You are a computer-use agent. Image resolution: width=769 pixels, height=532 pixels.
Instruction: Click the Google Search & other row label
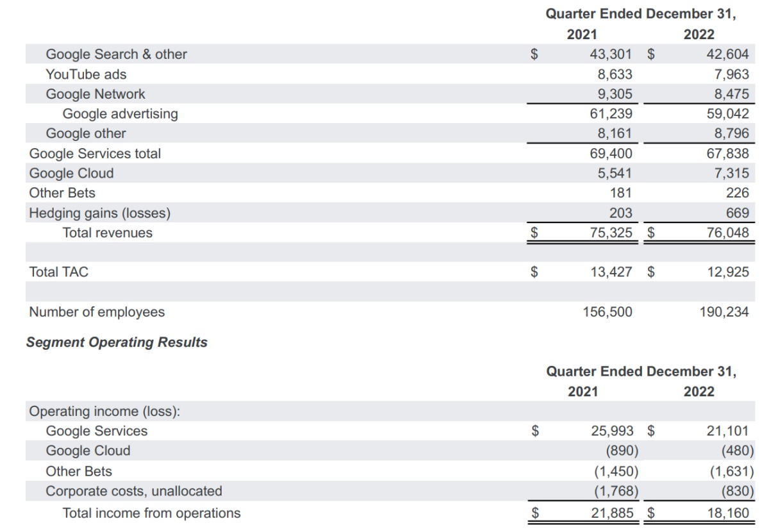click(x=116, y=54)
